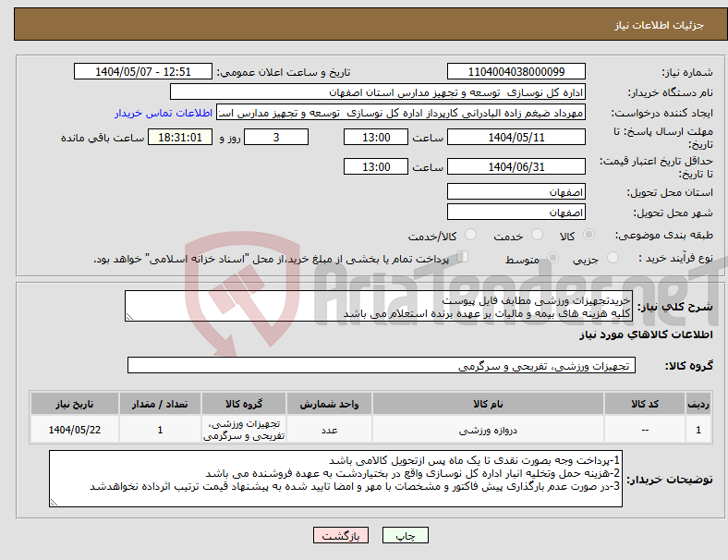The image size is (728, 560).
Task: Open the اطلاعات تماس خریدار link
Action: point(164,113)
